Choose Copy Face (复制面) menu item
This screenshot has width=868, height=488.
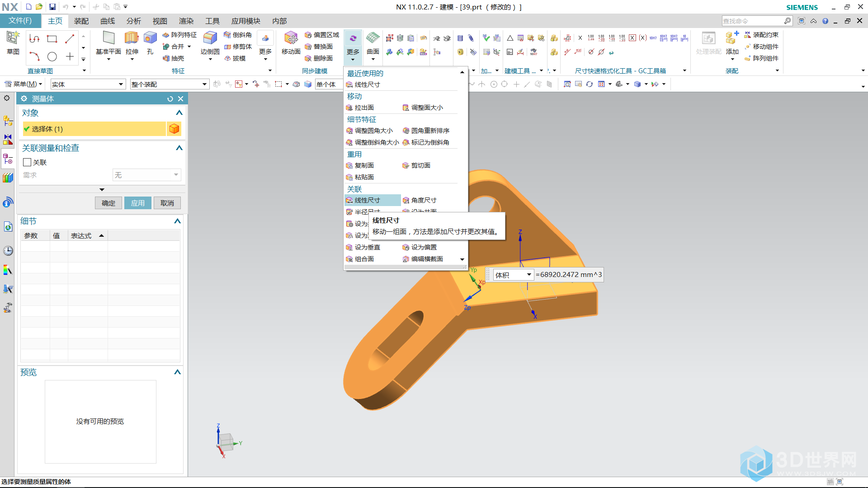[360, 165]
